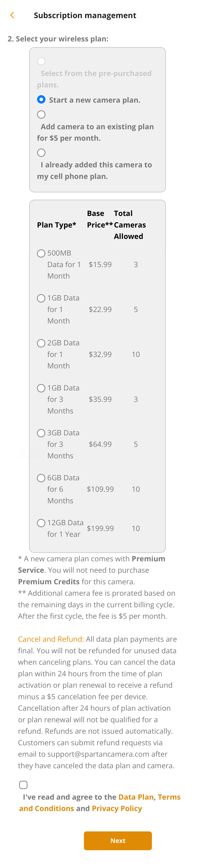Select 3GB Data for 3 Months plan
The image size is (198, 868).
pyautogui.click(x=41, y=433)
